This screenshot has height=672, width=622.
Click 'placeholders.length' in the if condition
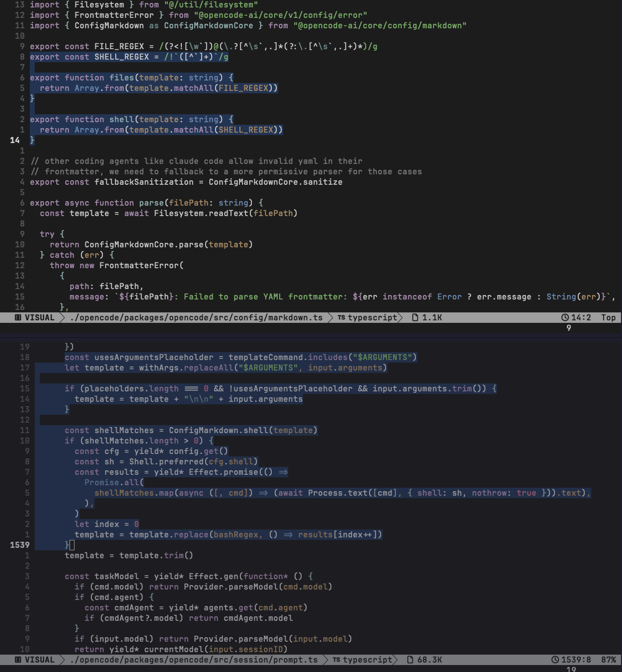tap(132, 388)
